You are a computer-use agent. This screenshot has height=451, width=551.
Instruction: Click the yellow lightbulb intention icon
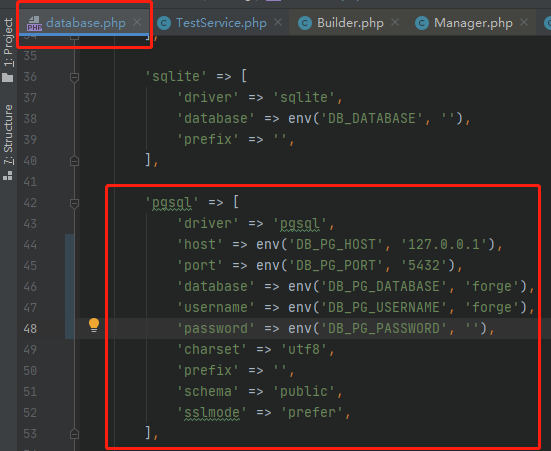coord(94,325)
